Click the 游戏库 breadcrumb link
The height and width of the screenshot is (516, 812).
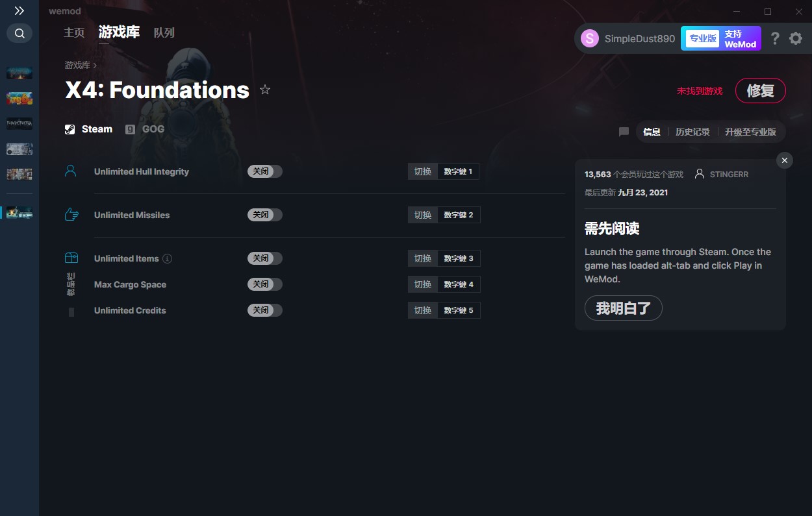(77, 66)
